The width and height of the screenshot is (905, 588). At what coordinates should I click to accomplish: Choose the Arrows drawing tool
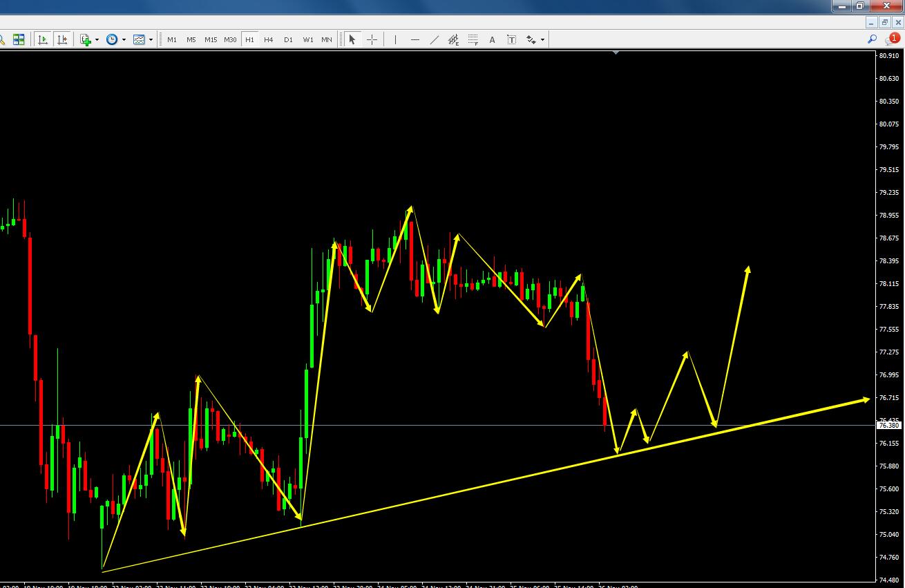pyautogui.click(x=531, y=39)
